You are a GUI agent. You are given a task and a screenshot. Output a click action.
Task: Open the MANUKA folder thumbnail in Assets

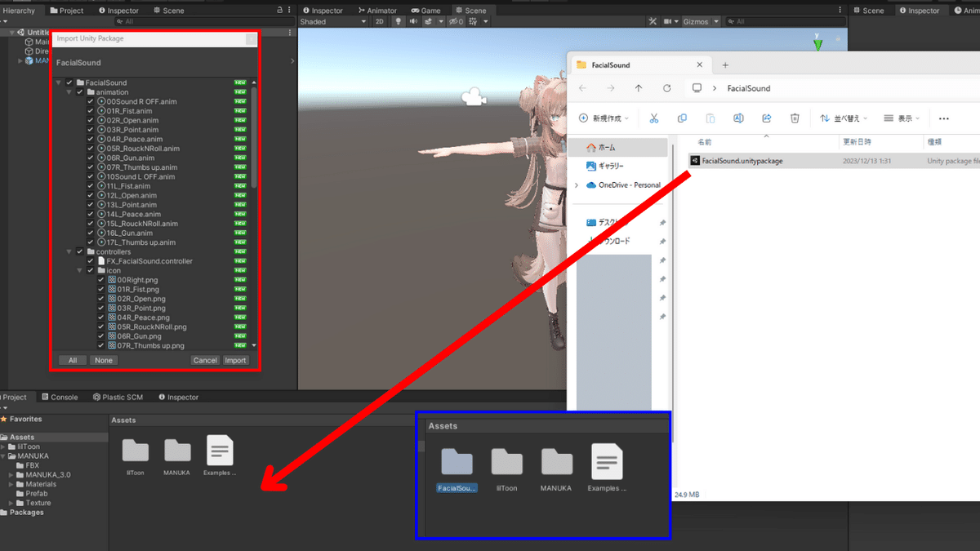pyautogui.click(x=177, y=450)
